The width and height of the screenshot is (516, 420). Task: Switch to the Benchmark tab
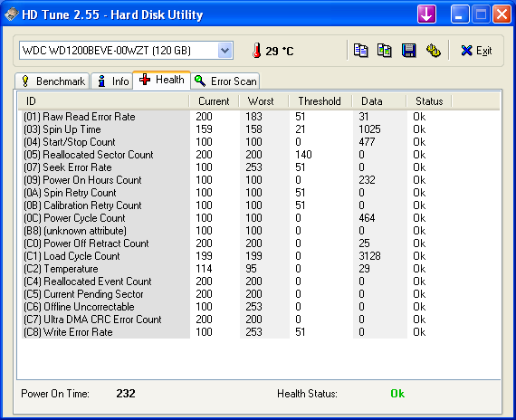(x=53, y=81)
